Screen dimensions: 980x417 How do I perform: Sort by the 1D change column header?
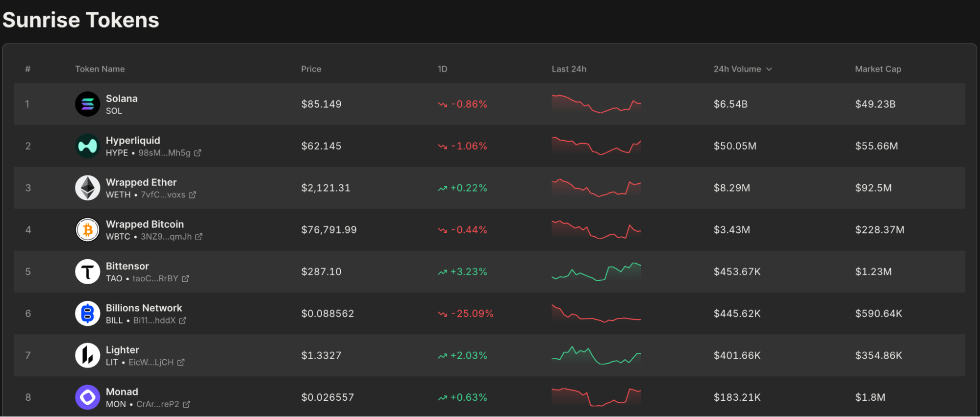pos(442,69)
